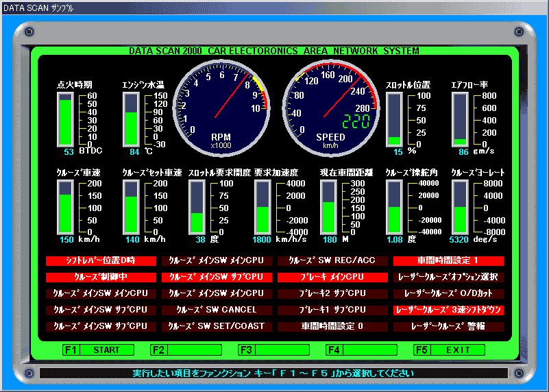Click the クルーズ SW REC/ACC indicator
Screen dimensions: 549x392
(x=332, y=260)
